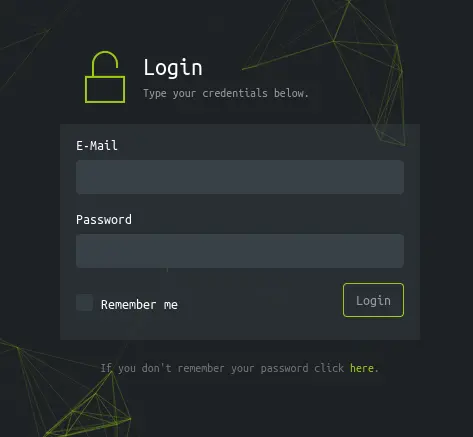Submit the form with the Login button
The width and height of the screenshot is (473, 437).
(x=373, y=300)
